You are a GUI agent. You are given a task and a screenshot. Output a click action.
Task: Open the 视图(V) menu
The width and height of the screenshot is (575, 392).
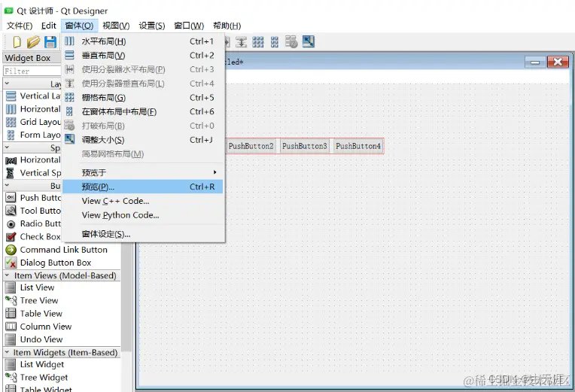pos(116,26)
